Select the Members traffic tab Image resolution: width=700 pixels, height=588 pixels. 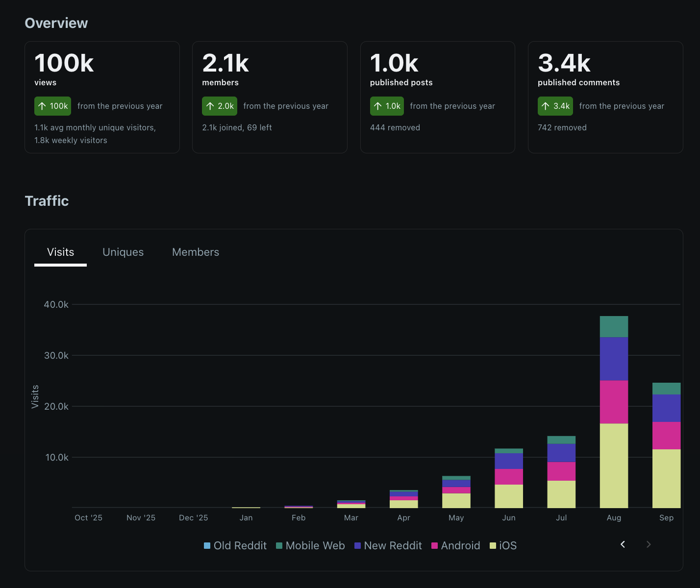pyautogui.click(x=196, y=252)
